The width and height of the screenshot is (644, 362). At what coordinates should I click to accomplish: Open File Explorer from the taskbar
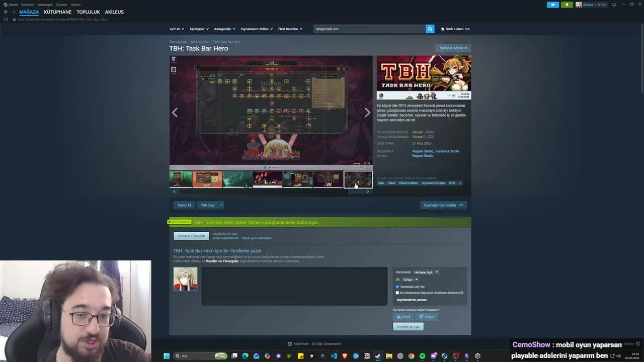(x=389, y=356)
